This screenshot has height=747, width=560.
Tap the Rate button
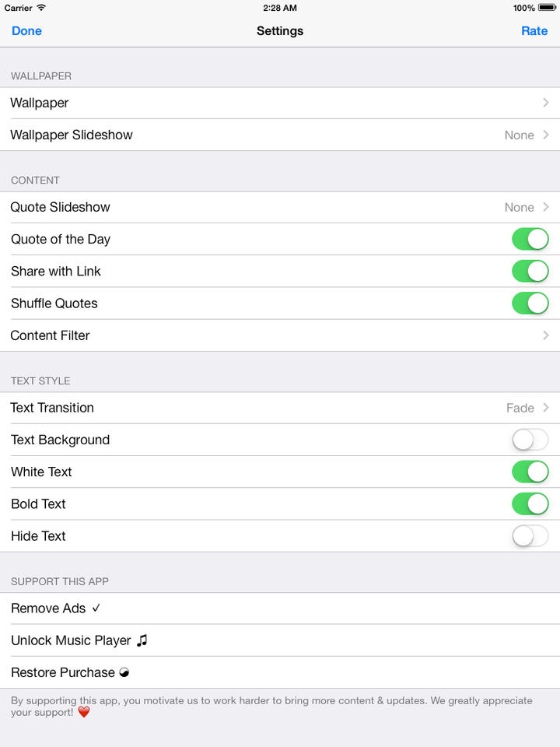coord(534,31)
